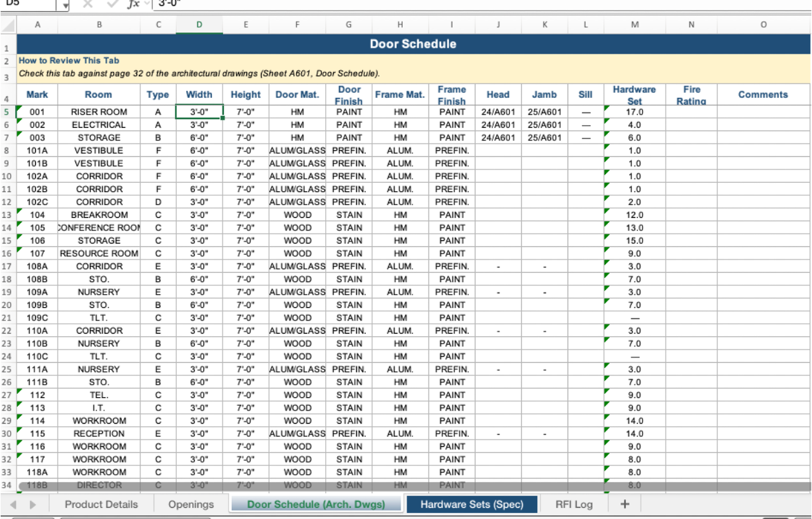This screenshot has width=812, height=519.
Task: Select row 5 header
Action: (x=8, y=112)
